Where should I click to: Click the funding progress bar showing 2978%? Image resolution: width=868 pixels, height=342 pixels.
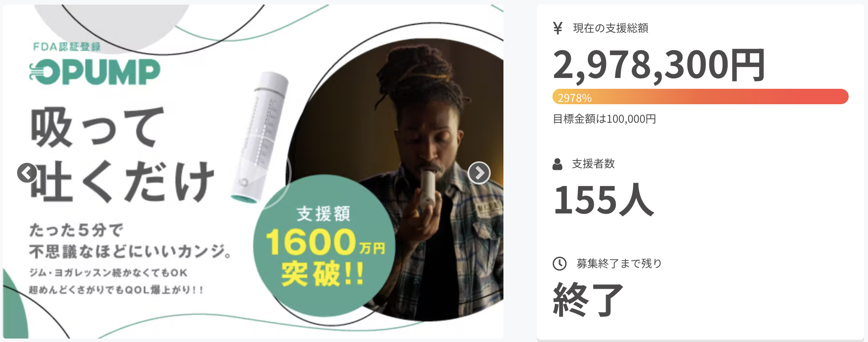tap(700, 97)
